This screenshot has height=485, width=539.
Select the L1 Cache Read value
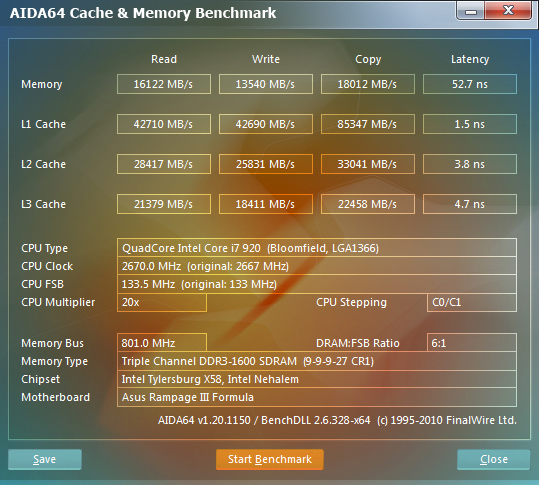164,124
